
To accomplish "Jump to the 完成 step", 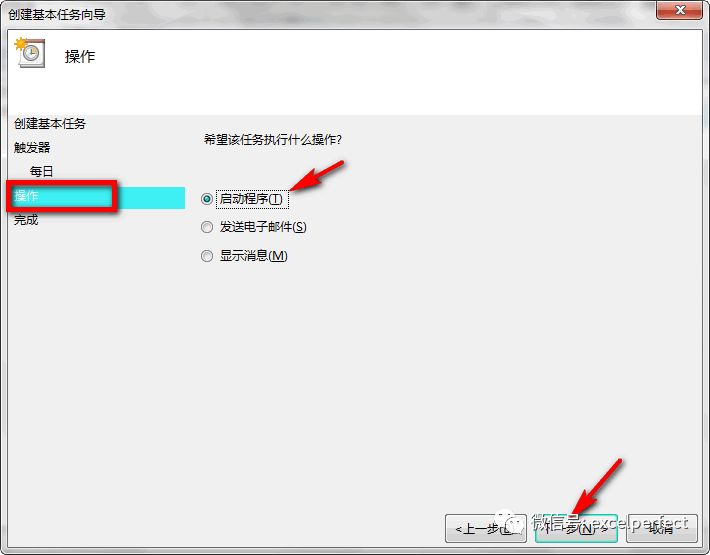I will 26,220.
